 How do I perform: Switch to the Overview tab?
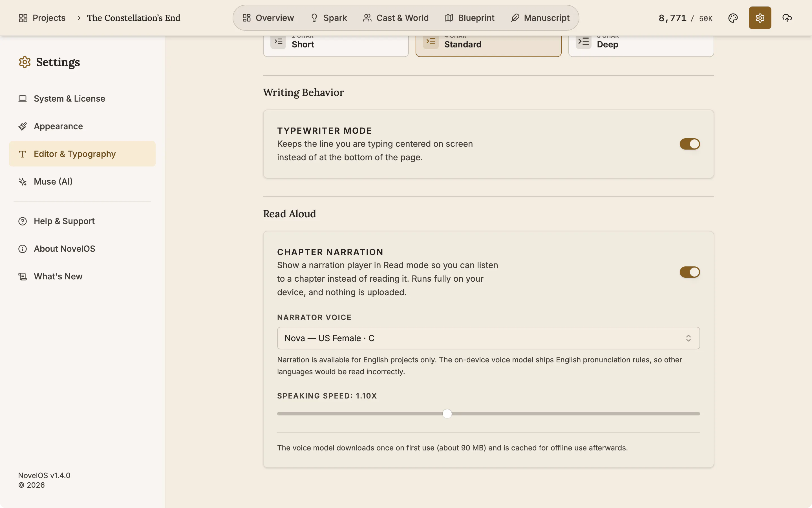(268, 18)
